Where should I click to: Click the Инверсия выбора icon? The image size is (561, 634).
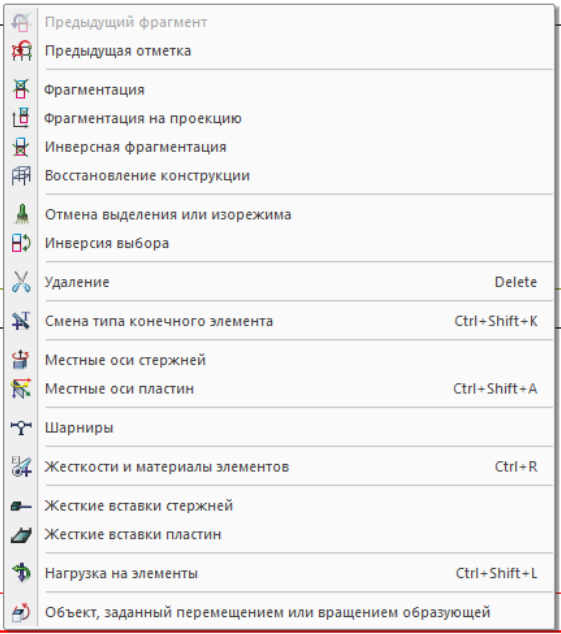pyautogui.click(x=21, y=243)
